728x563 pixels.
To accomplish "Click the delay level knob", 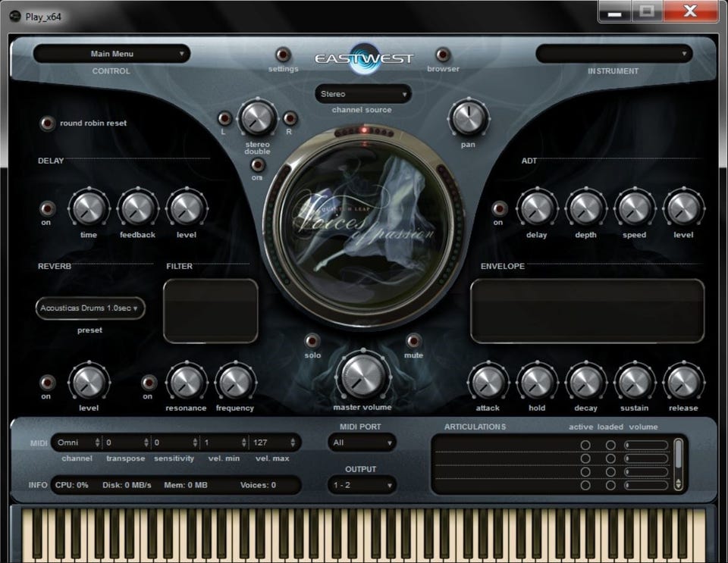I will point(187,208).
